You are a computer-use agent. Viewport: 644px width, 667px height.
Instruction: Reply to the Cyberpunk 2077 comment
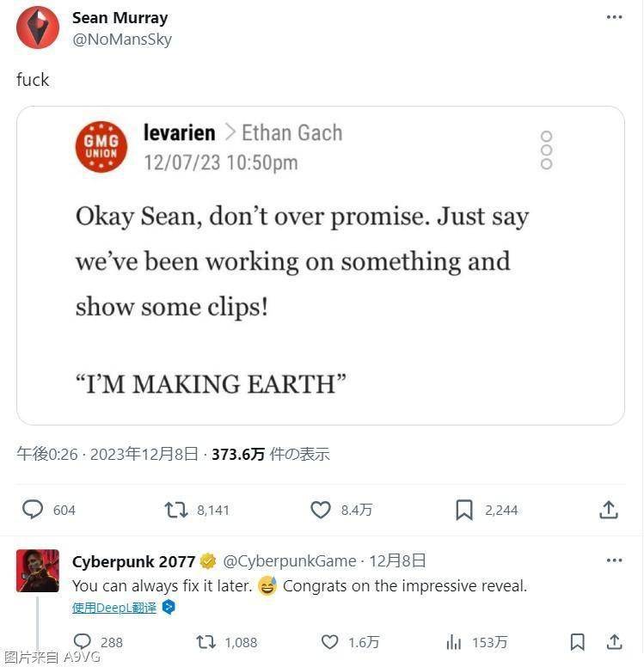(x=83, y=641)
